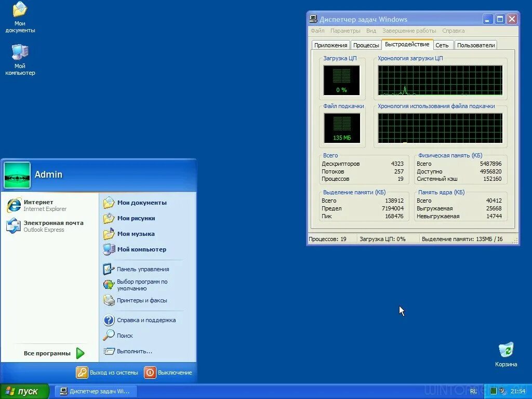
Task: Open My Documents desktop icon
Action: click(x=20, y=17)
